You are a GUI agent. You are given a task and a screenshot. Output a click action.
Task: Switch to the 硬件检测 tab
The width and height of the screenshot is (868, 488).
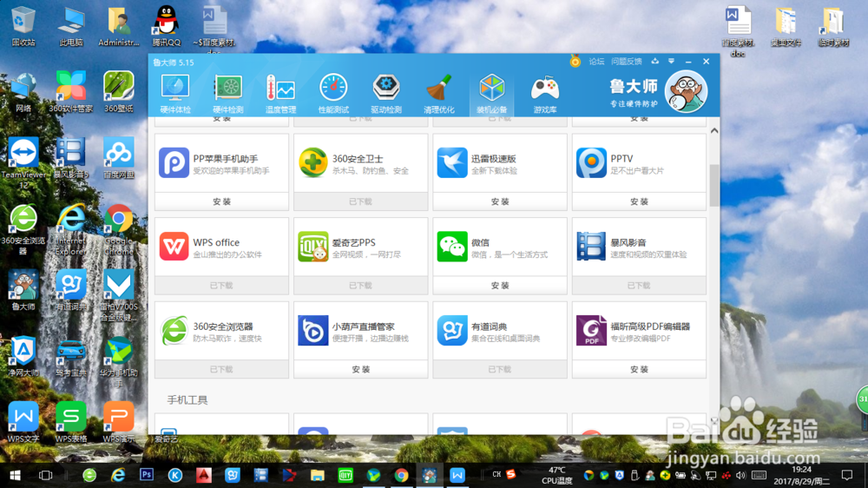coord(228,94)
